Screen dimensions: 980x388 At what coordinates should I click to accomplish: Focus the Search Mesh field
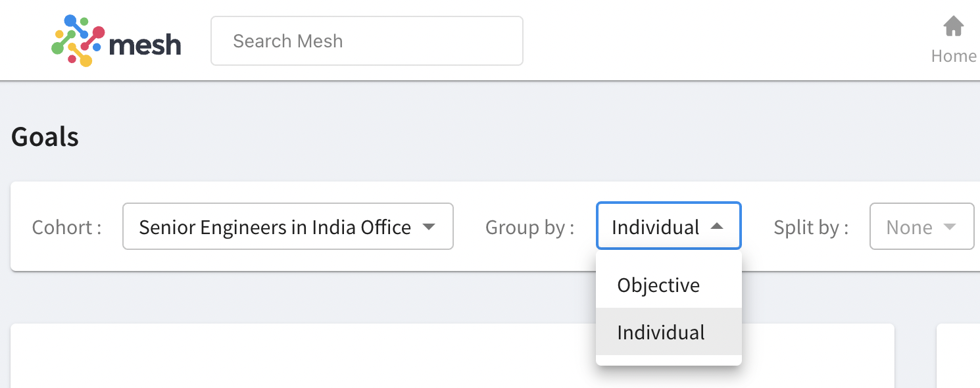click(367, 41)
